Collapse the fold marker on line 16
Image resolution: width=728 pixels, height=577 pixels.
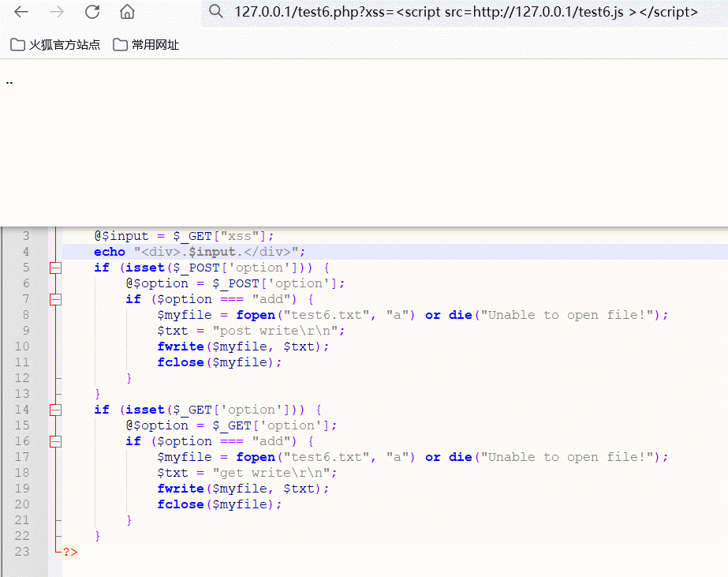tap(56, 441)
